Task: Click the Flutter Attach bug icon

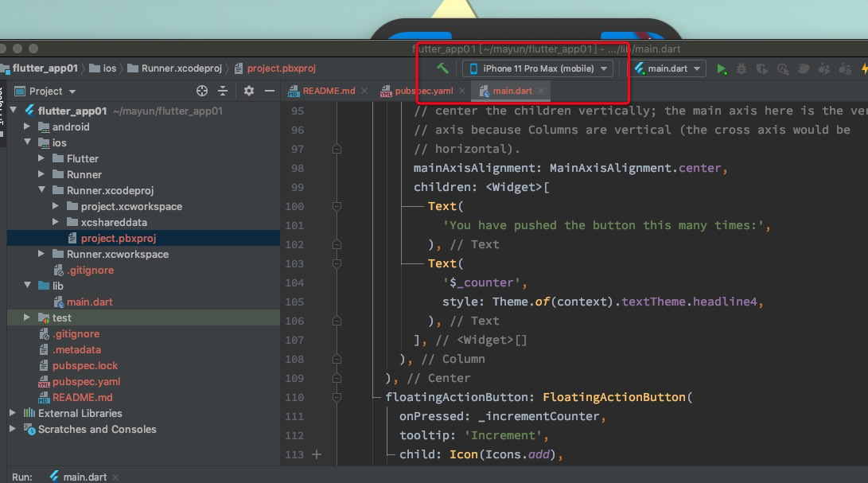Action: (845, 68)
